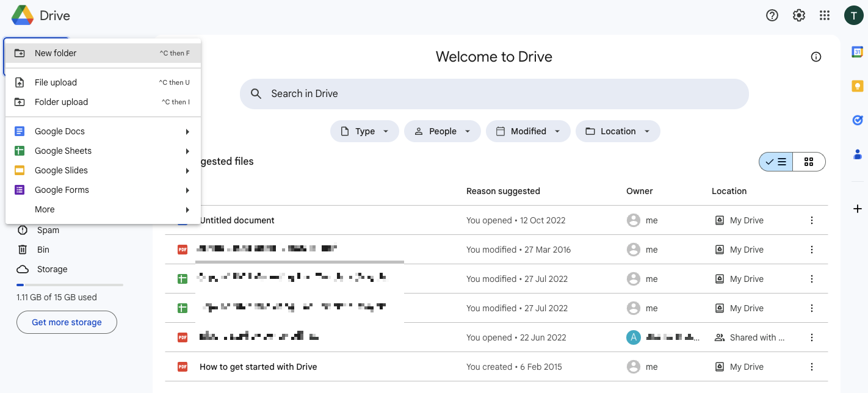
Task: Click the Search in Drive field
Action: [x=494, y=93]
